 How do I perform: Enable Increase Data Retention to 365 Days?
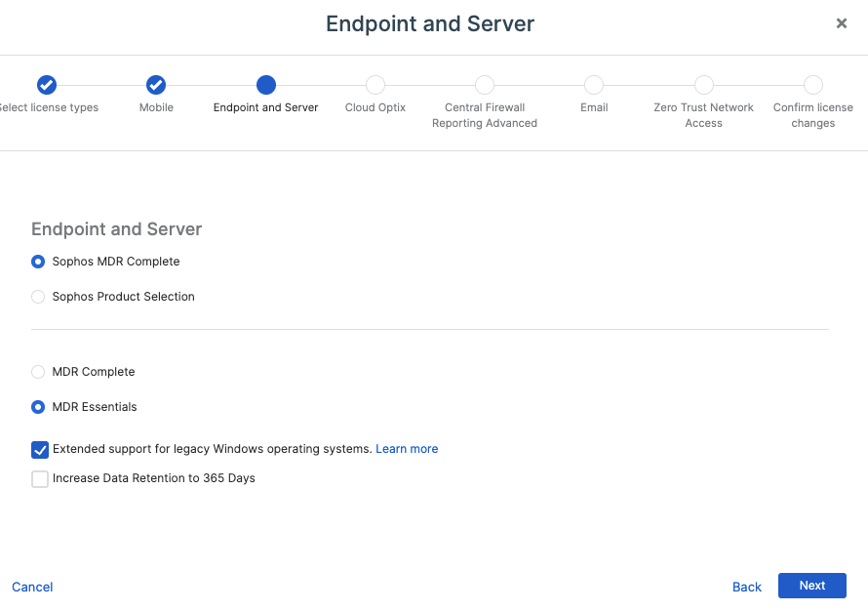click(x=40, y=478)
